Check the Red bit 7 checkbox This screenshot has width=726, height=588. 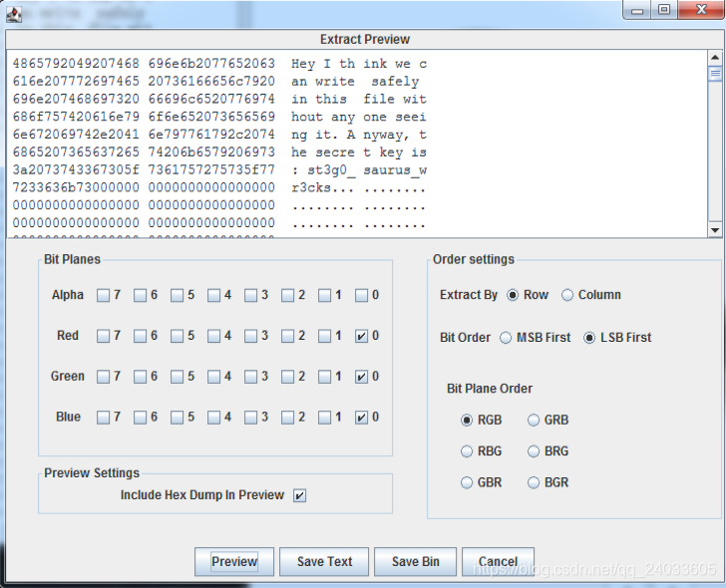(103, 336)
